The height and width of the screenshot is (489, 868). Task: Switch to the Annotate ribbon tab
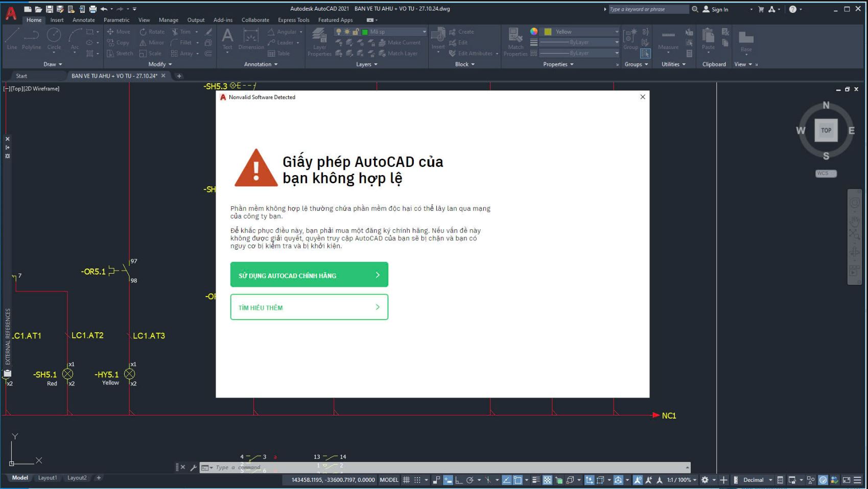pos(83,20)
